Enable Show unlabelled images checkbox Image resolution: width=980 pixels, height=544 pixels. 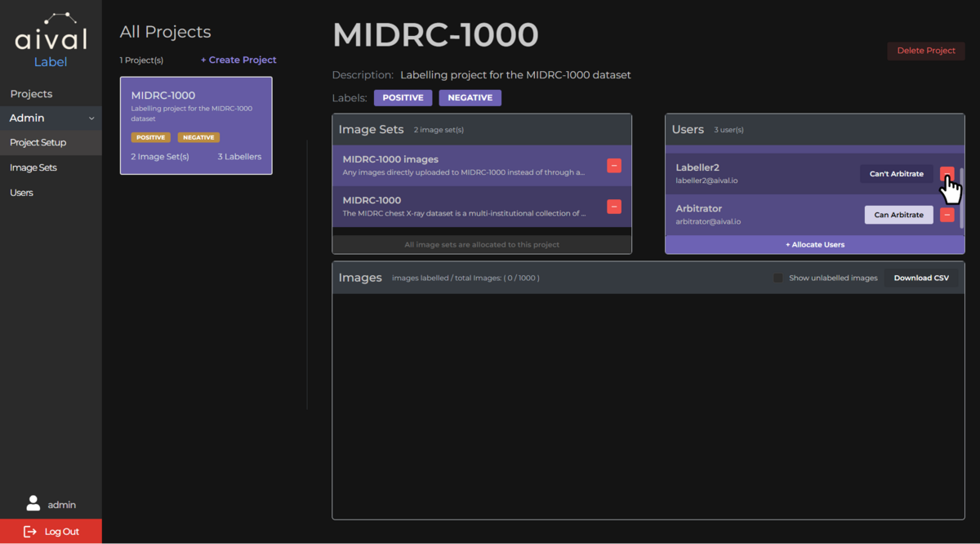click(x=778, y=278)
